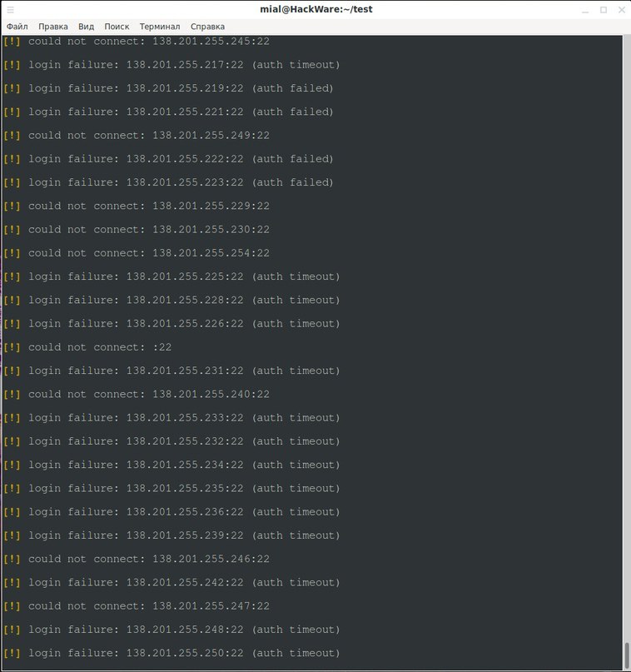Viewport: 631px width, 672px height.
Task: Click the title mial@HackWare:~/test
Action: [x=316, y=9]
